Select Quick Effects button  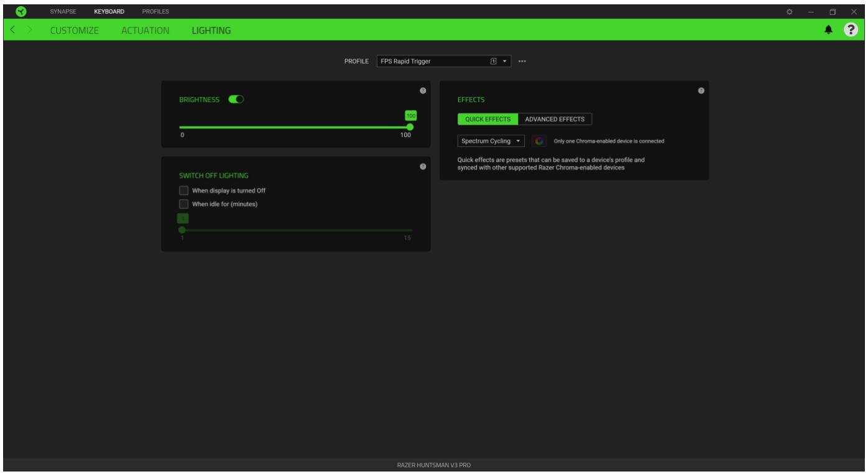pyautogui.click(x=488, y=119)
